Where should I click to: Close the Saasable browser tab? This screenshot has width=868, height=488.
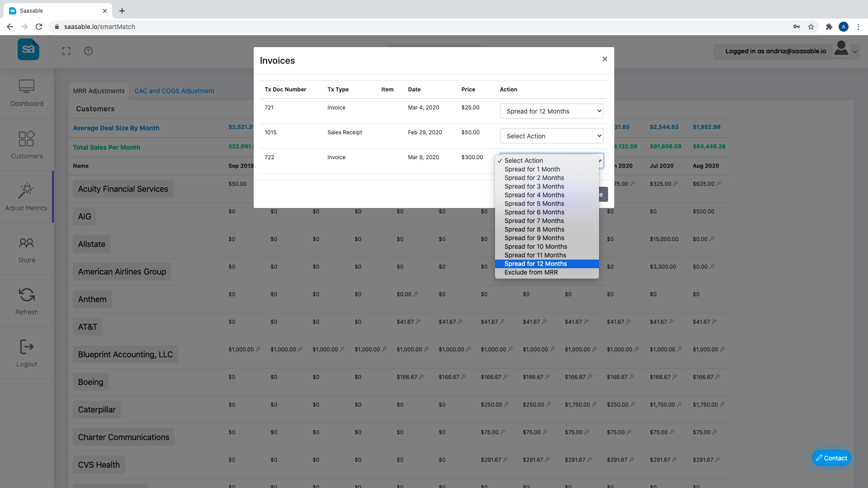(105, 11)
